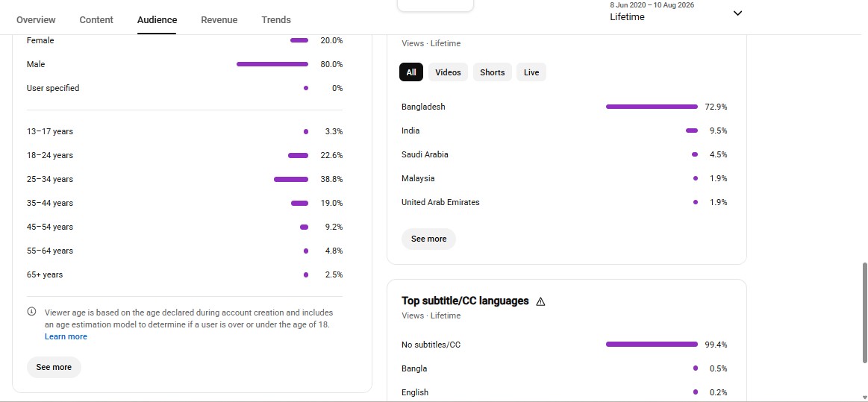The image size is (868, 402).
Task: Open the Learn more link
Action: (66, 337)
